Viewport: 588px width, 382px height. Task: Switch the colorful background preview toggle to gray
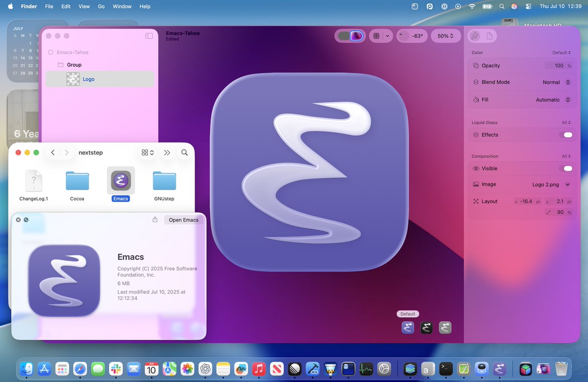point(343,36)
